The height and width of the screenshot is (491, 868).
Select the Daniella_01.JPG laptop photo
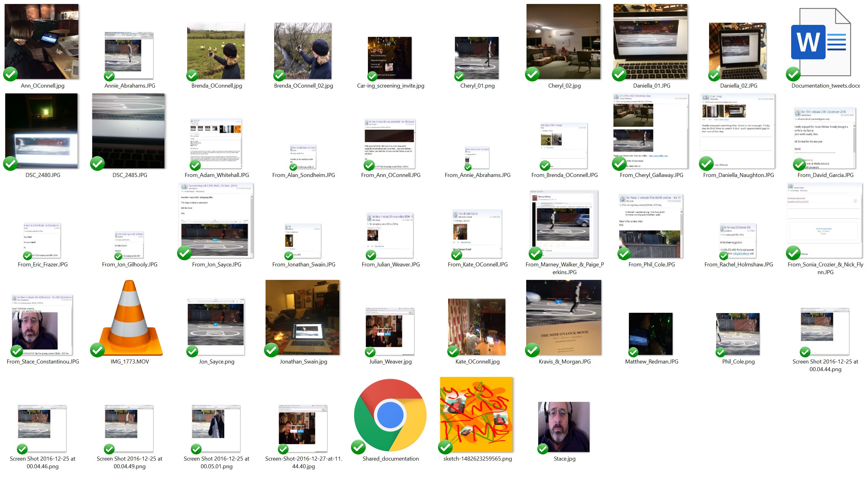pos(651,41)
